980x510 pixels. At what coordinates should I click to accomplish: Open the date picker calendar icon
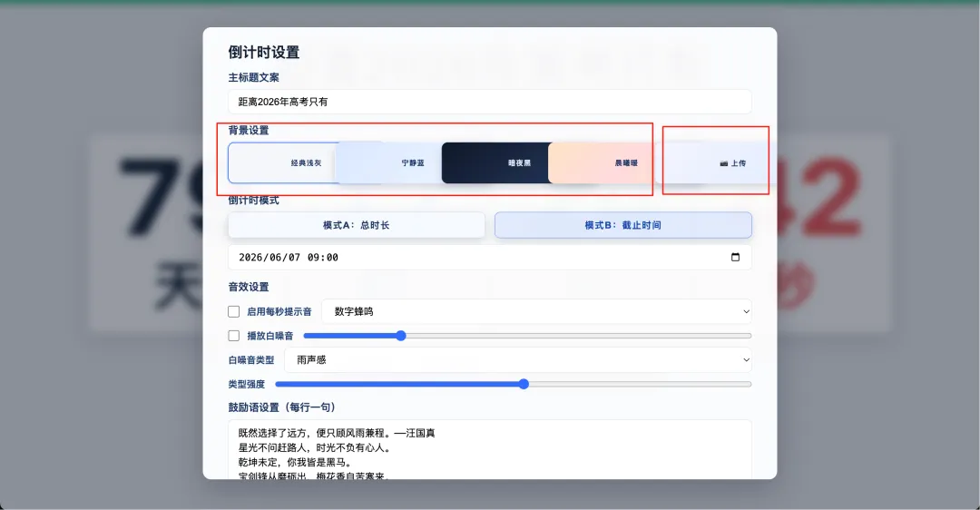[735, 257]
